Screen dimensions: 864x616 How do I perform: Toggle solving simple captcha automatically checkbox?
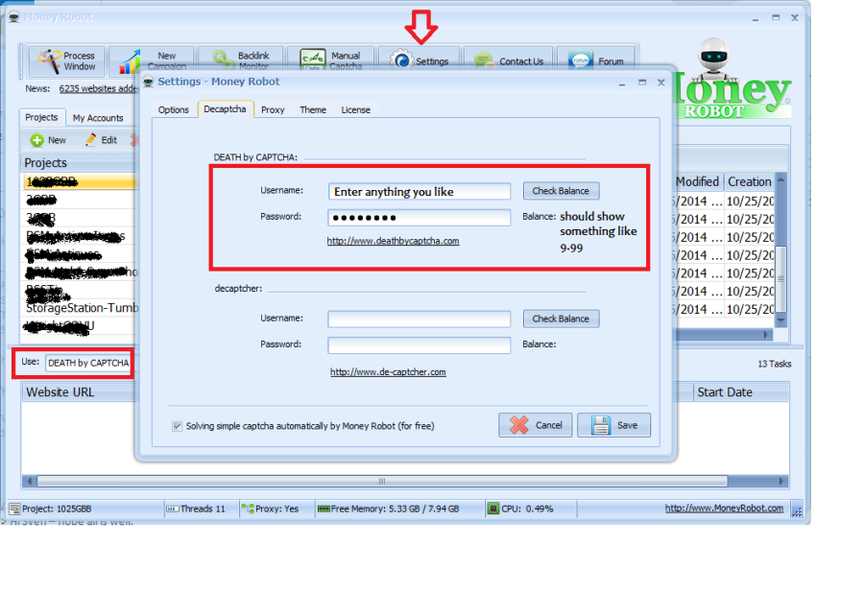pyautogui.click(x=178, y=426)
